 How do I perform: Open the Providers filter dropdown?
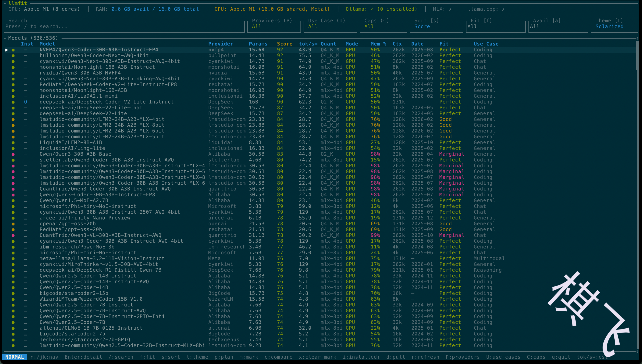coord(274,27)
